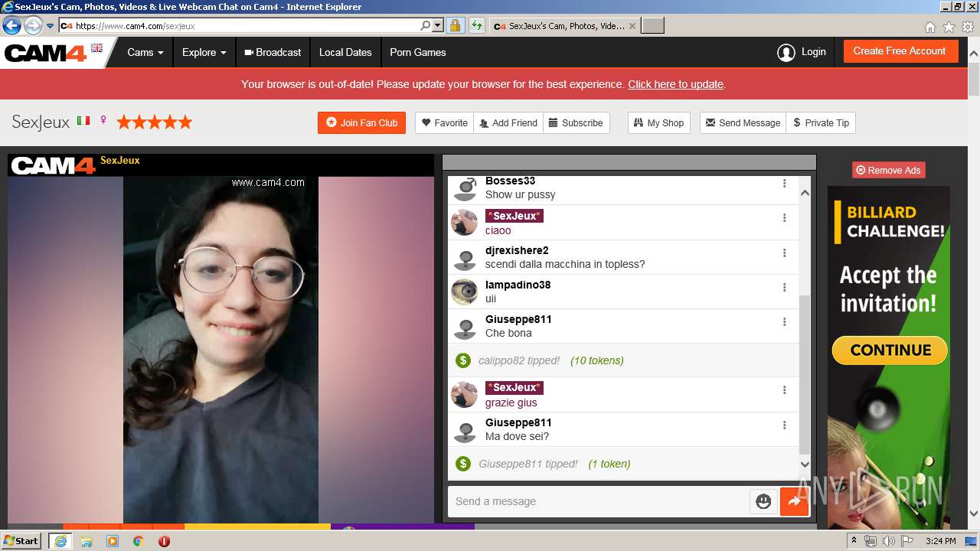Click the calippo82 tipped notification
Viewport: 980px width, 551px height.
pos(623,360)
